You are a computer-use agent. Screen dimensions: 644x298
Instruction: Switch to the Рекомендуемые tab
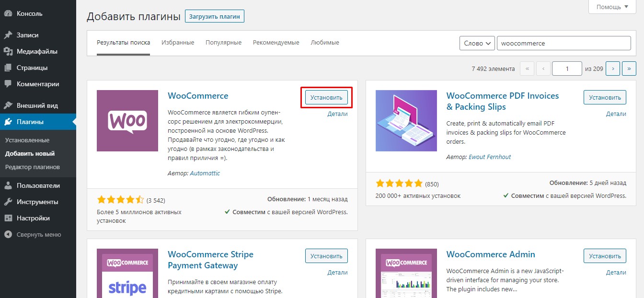point(276,43)
